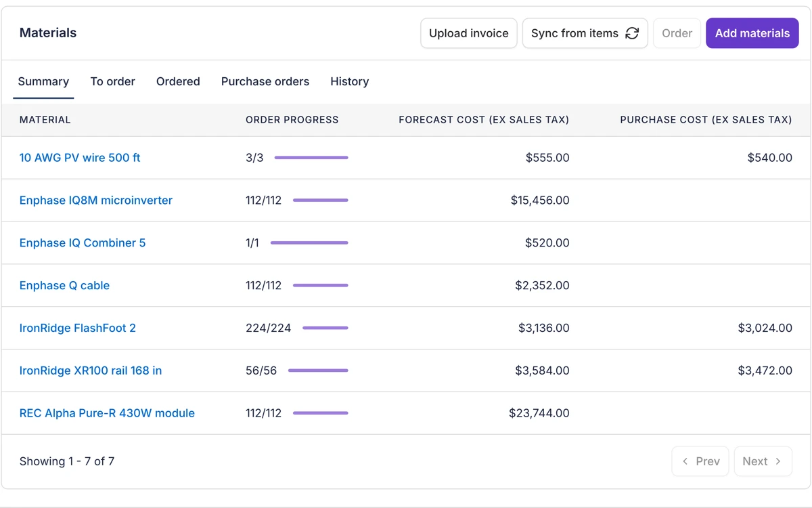
Task: Switch to Purchase orders tab
Action: (x=265, y=81)
